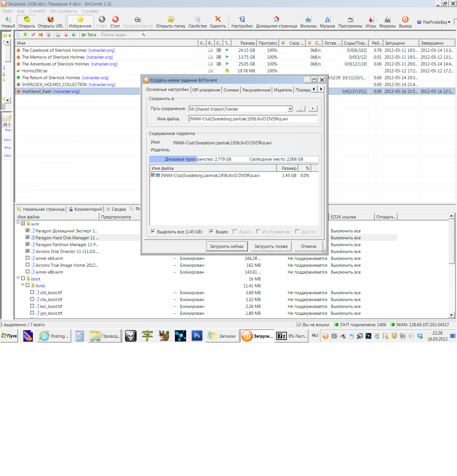The height and width of the screenshot is (476, 457).
Task: Sort task list by Прогресс column
Action: coord(268,43)
